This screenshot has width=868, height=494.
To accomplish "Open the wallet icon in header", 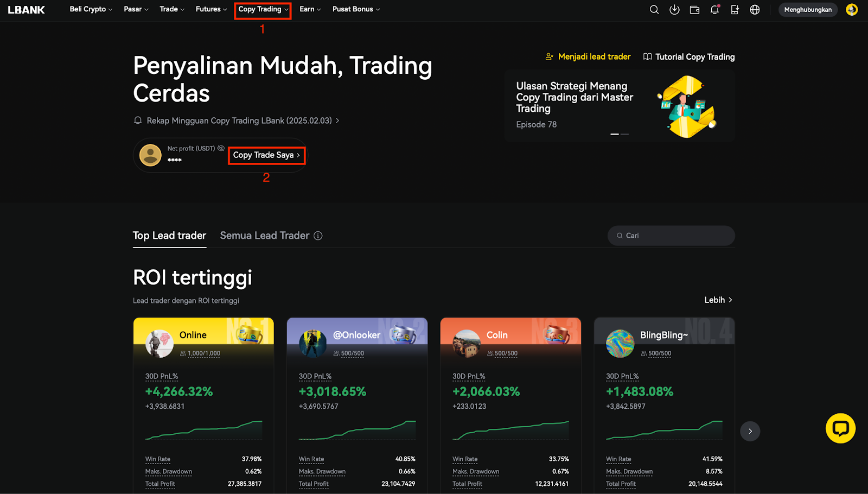I will click(694, 10).
